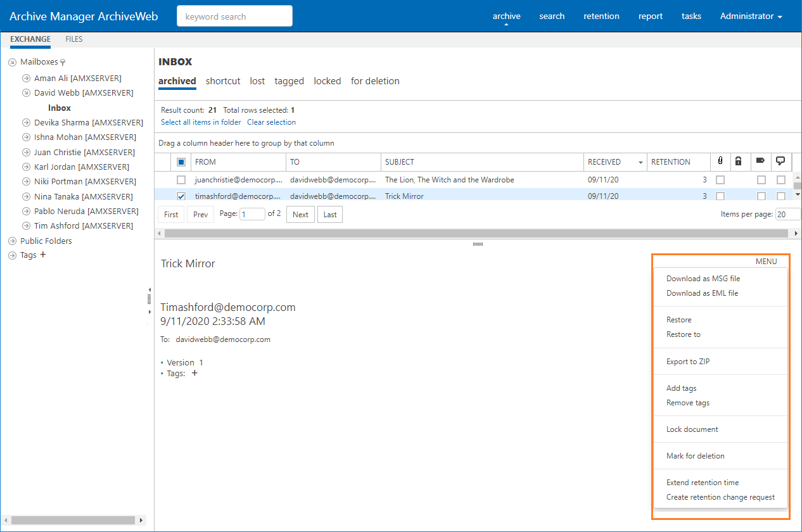The image size is (802, 532).
Task: Click the Next page button
Action: [300, 215]
